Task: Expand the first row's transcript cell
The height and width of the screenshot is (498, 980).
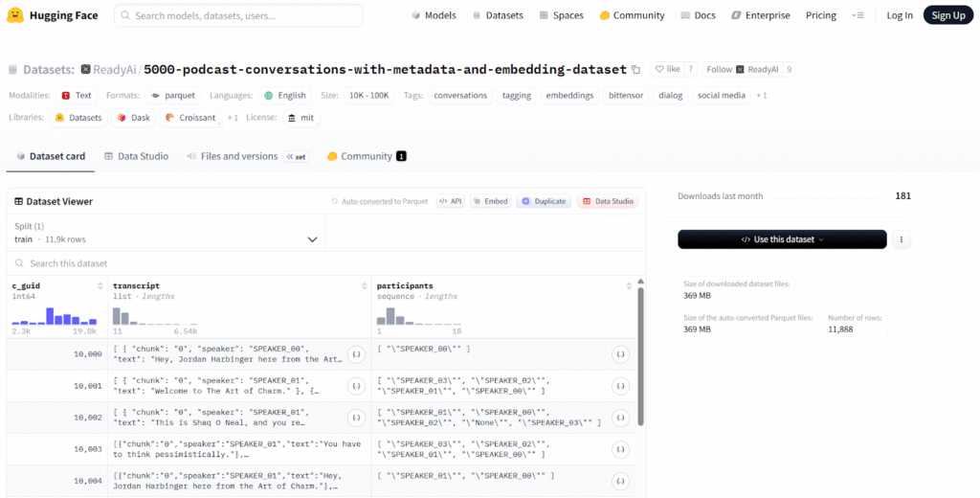Action: (x=356, y=354)
